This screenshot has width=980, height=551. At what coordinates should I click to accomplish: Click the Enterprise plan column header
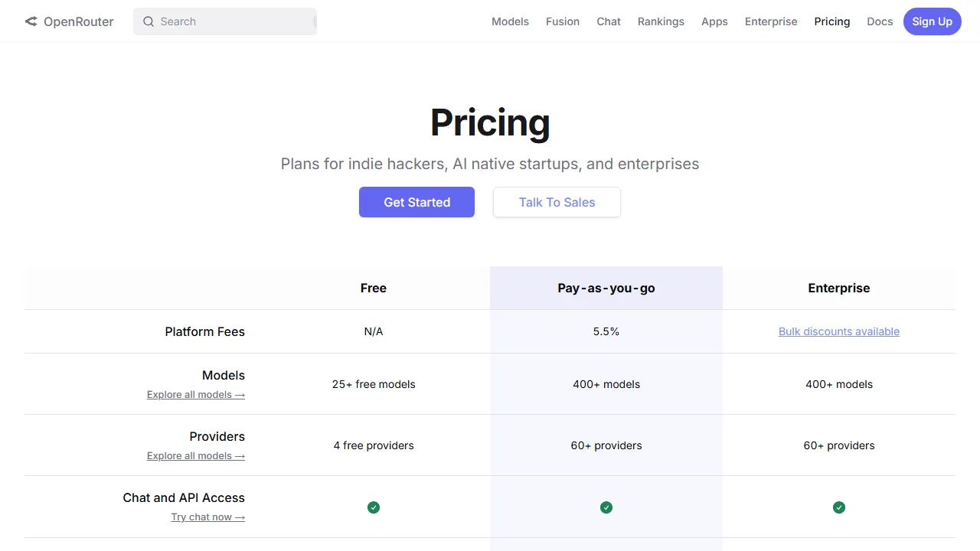click(x=839, y=288)
